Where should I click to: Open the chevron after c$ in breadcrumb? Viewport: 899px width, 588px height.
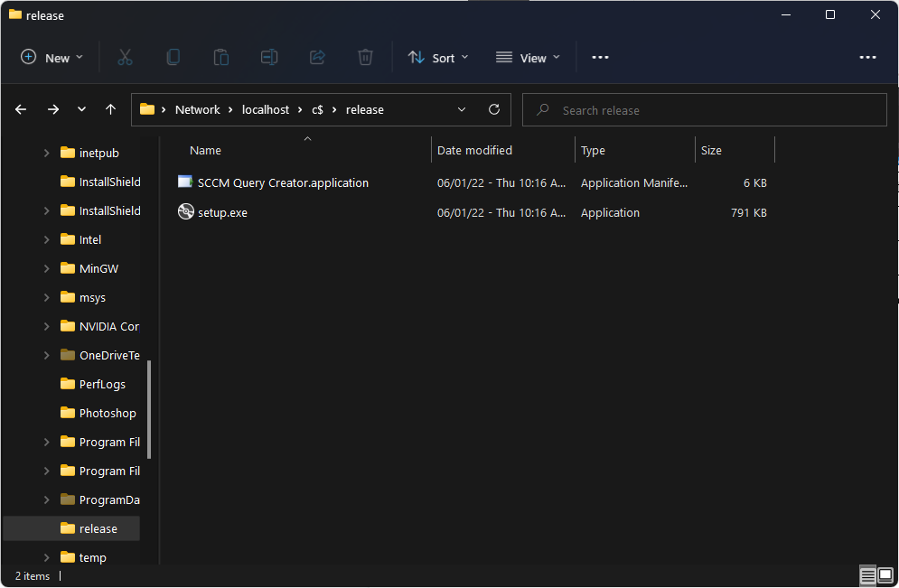pyautogui.click(x=334, y=109)
